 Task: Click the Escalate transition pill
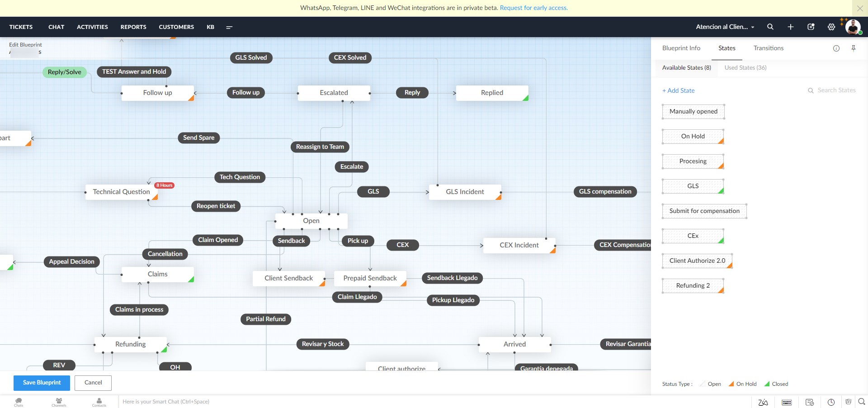(352, 166)
